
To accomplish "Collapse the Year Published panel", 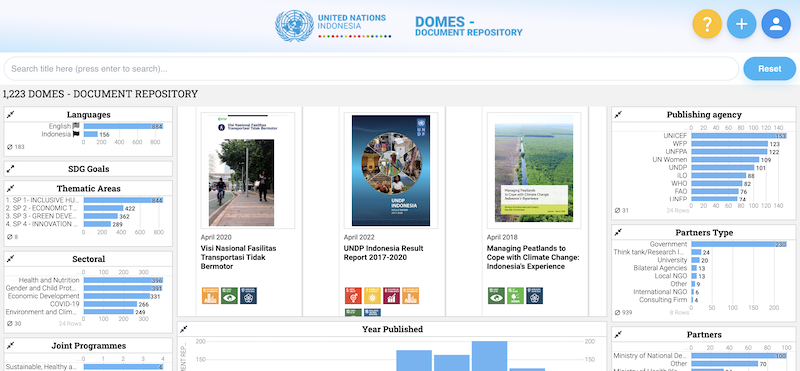I will click(184, 329).
